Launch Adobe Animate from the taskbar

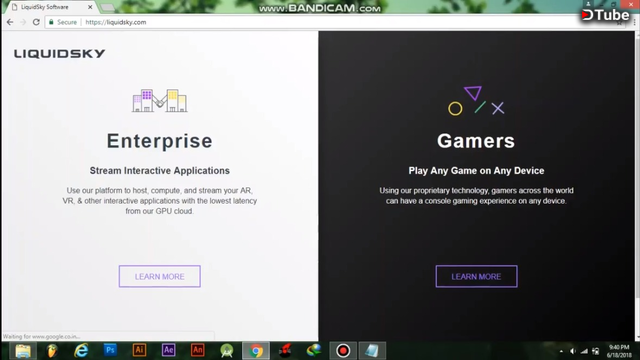(198, 350)
